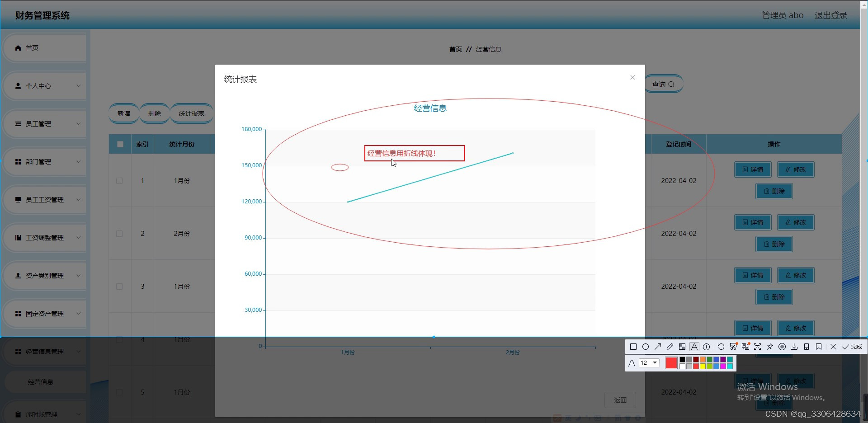Open 序时账管理 sidebar menu
The height and width of the screenshot is (423, 868).
pyautogui.click(x=44, y=414)
